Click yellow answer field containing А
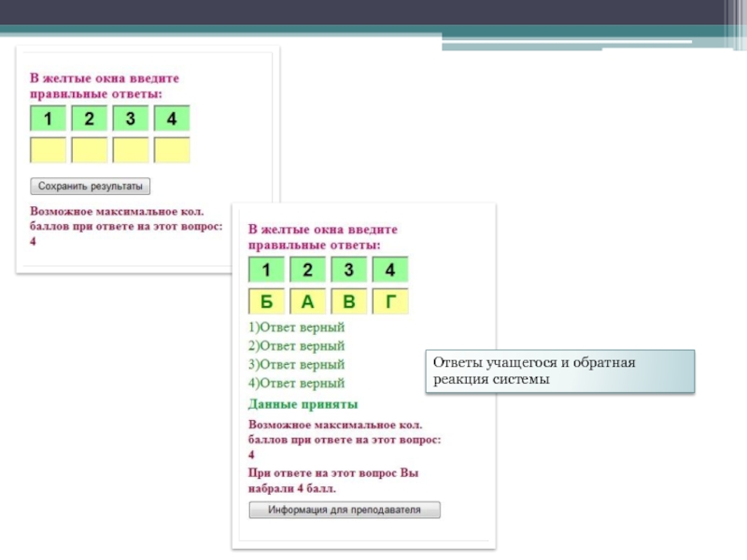Image resolution: width=747 pixels, height=560 pixels. [x=308, y=301]
